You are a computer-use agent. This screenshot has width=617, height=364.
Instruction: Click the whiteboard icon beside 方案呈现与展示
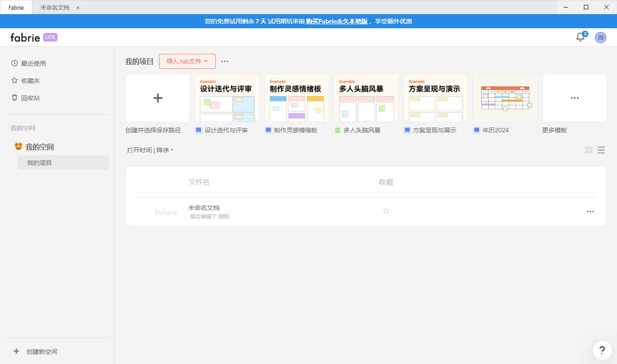[407, 130]
